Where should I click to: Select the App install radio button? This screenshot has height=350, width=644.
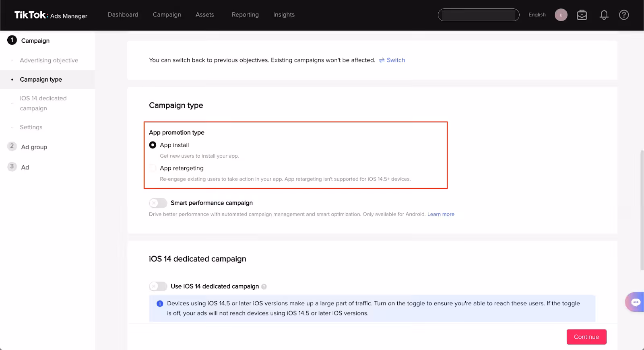click(153, 145)
